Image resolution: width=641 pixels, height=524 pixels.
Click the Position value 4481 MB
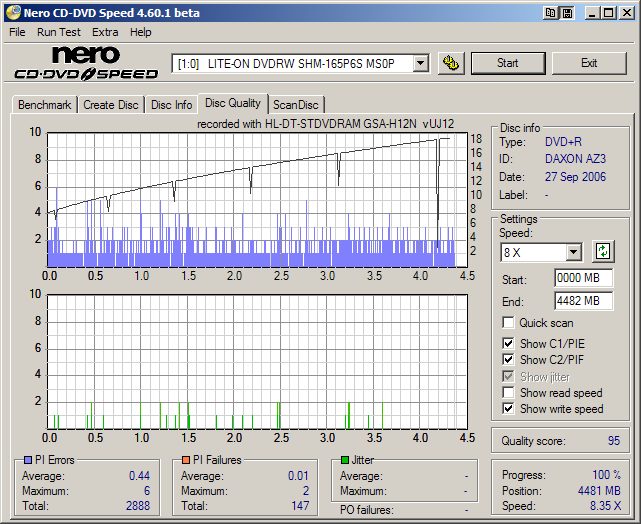click(x=599, y=490)
